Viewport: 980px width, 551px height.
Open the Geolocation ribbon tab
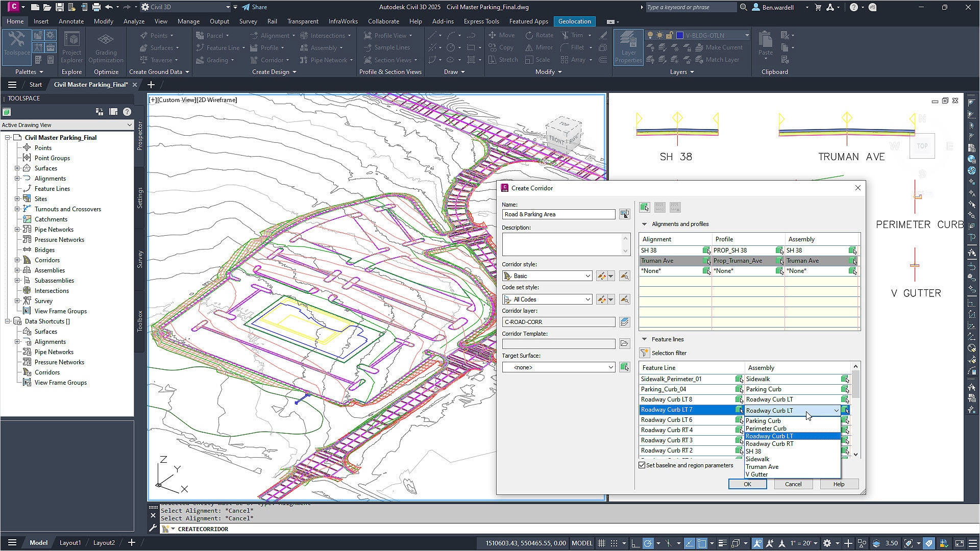tap(574, 21)
